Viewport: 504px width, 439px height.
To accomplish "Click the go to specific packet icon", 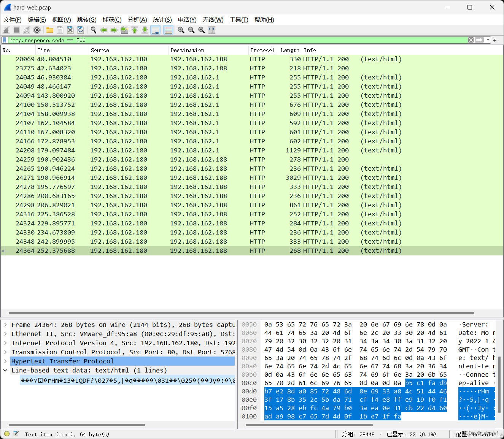I will tap(124, 30).
